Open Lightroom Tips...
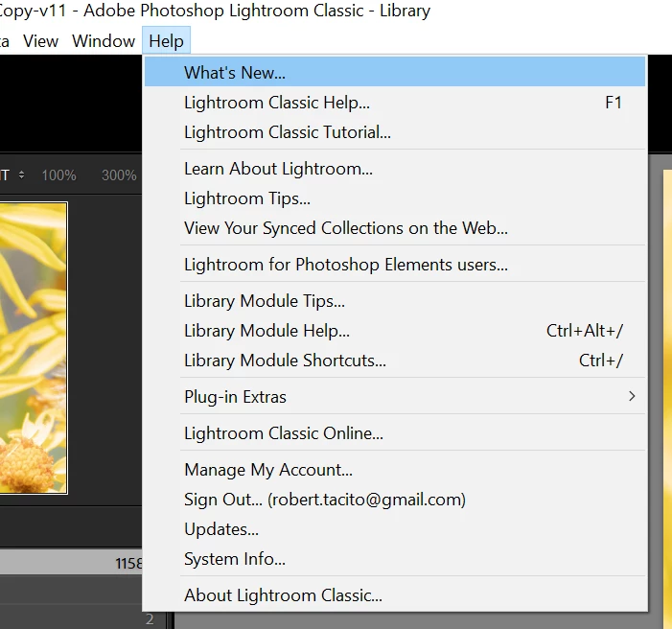Viewport: 672px width, 629px height. 395,198
